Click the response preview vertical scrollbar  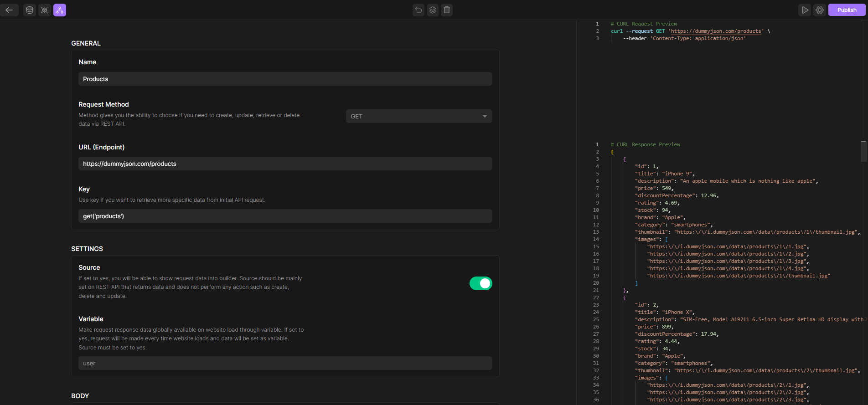pos(864,151)
